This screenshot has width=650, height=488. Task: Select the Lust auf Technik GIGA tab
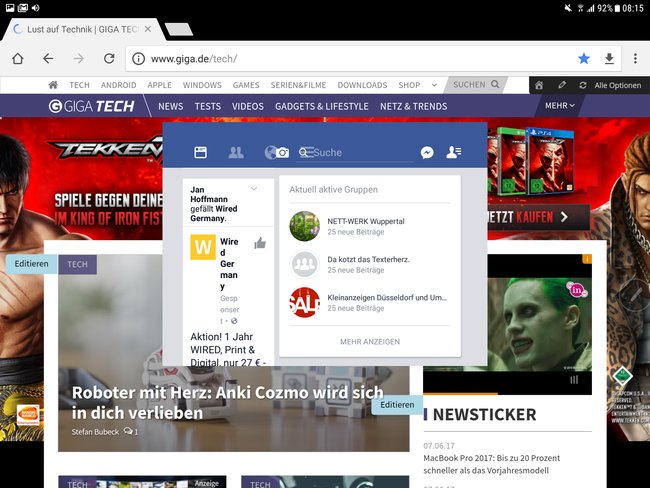(x=82, y=29)
